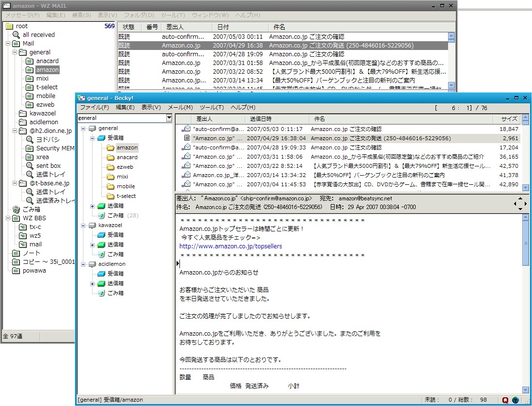The width and height of the screenshot is (532, 406).
Task: Collapse the acidlemon mailbox tree node
Action: point(83,264)
